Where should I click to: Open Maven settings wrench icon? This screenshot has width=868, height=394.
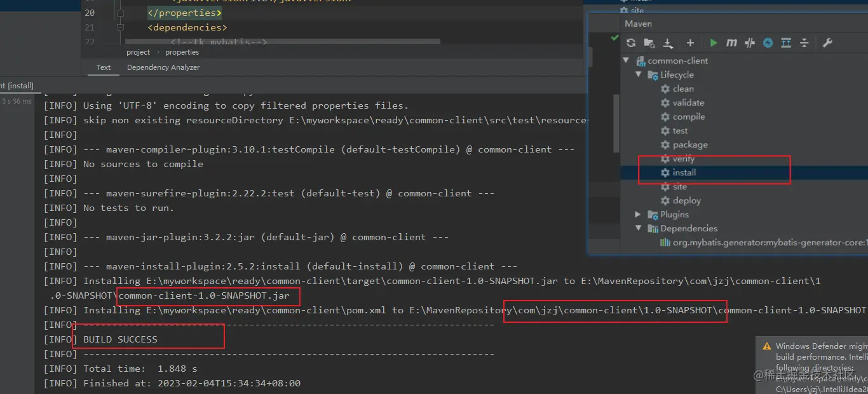(x=827, y=43)
